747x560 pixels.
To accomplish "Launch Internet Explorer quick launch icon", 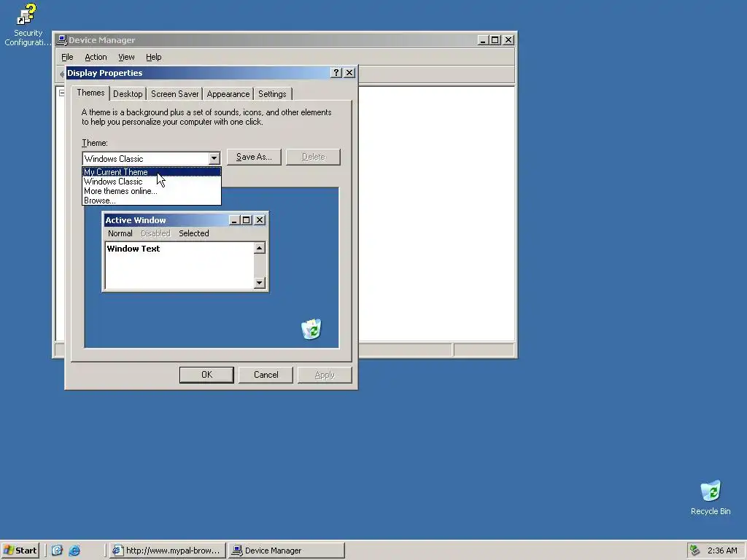I will pos(74,550).
